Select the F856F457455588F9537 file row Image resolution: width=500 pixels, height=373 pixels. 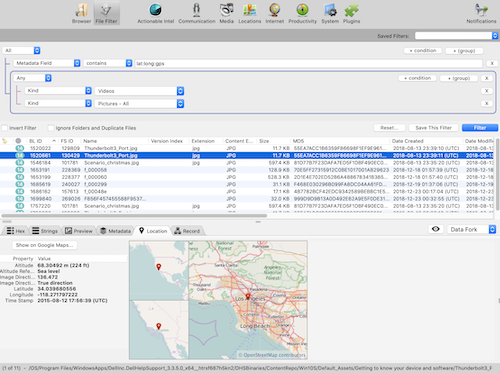pos(247,199)
